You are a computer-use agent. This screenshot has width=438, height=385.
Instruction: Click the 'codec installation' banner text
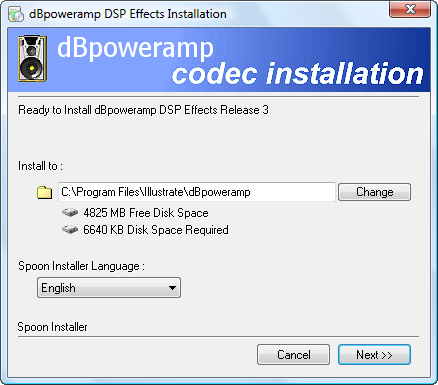click(x=298, y=73)
